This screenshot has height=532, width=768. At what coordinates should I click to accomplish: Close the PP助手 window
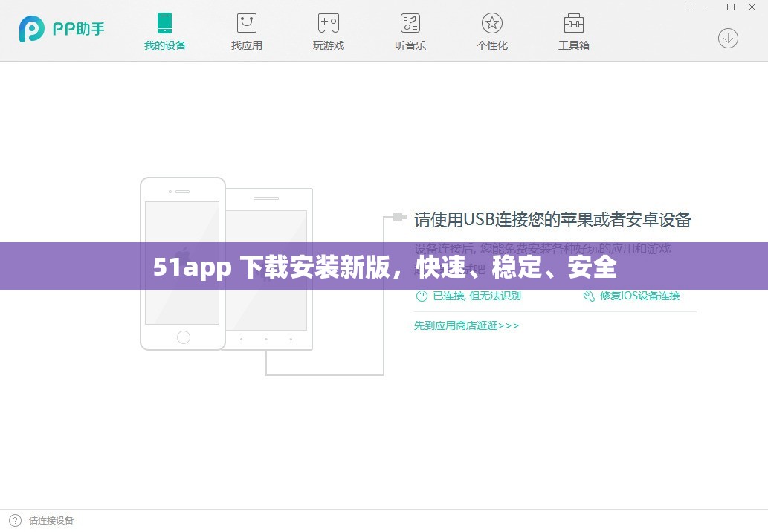[x=752, y=7]
